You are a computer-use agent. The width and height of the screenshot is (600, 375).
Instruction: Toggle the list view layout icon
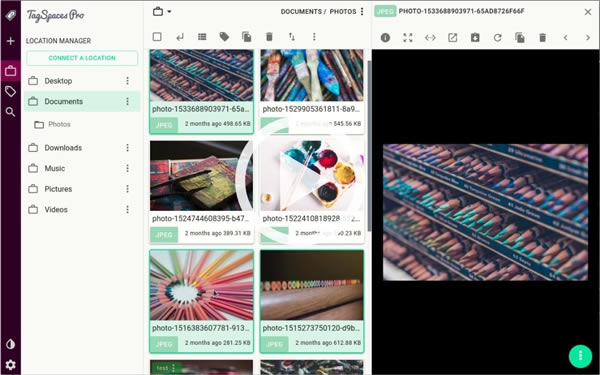point(202,37)
